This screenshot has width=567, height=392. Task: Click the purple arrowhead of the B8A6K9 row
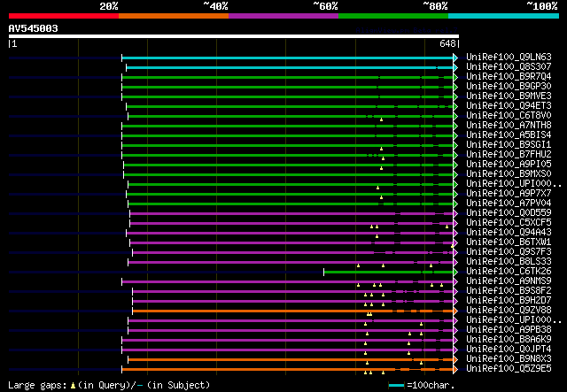click(x=455, y=340)
